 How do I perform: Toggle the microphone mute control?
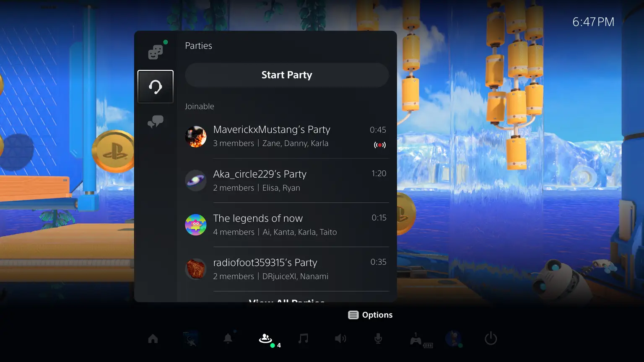point(378,339)
